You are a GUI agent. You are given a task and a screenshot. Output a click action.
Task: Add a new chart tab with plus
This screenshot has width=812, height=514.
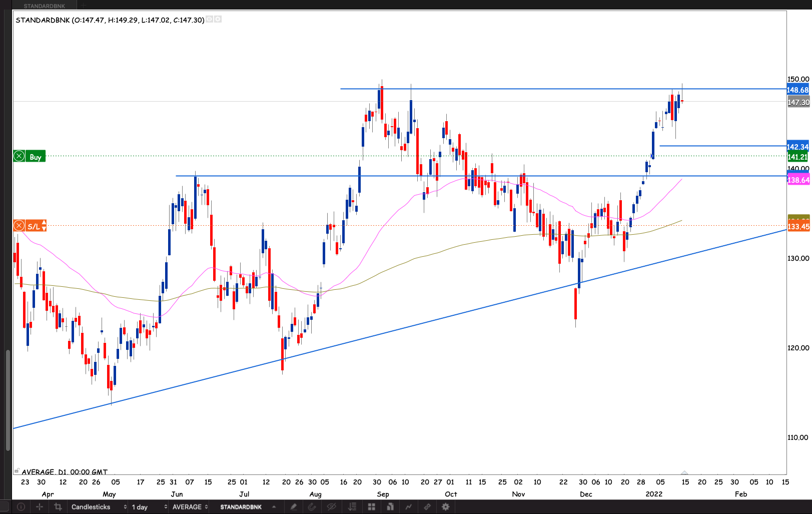pyautogui.click(x=83, y=6)
